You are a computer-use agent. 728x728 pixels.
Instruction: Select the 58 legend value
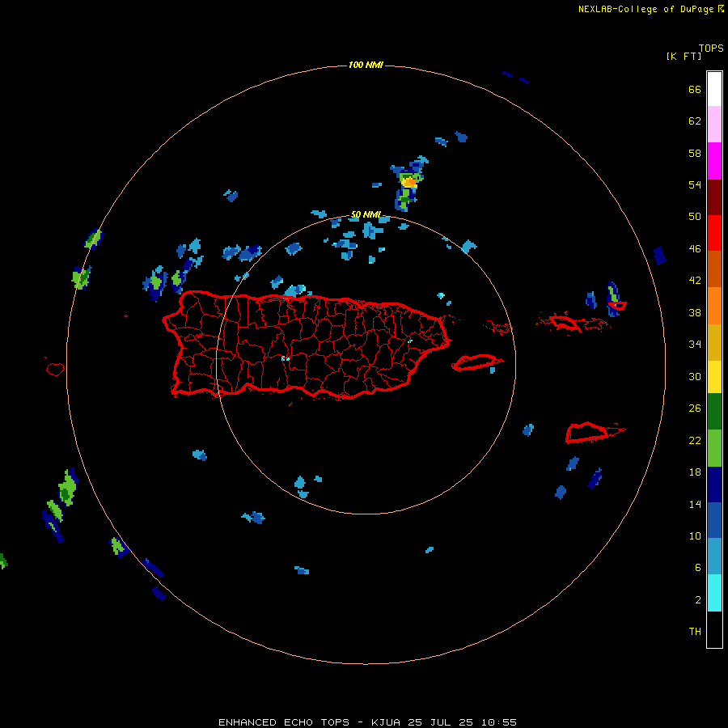(x=695, y=153)
